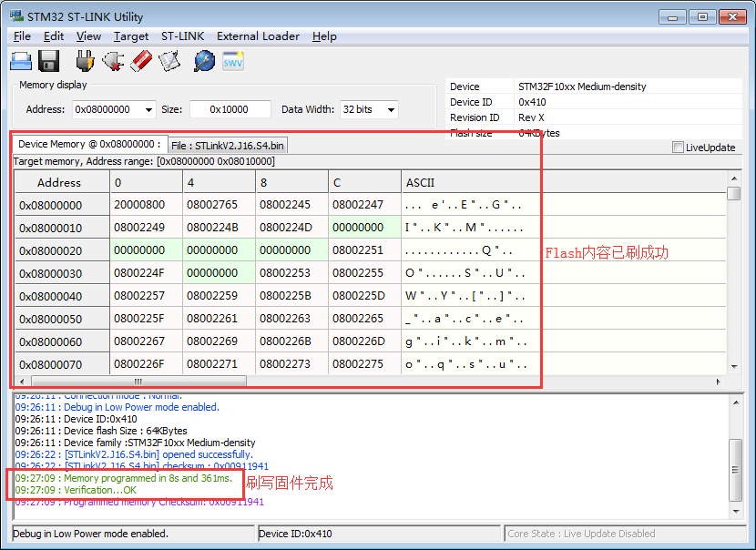Select the memory cell at address 0x08000000

[x=146, y=205]
